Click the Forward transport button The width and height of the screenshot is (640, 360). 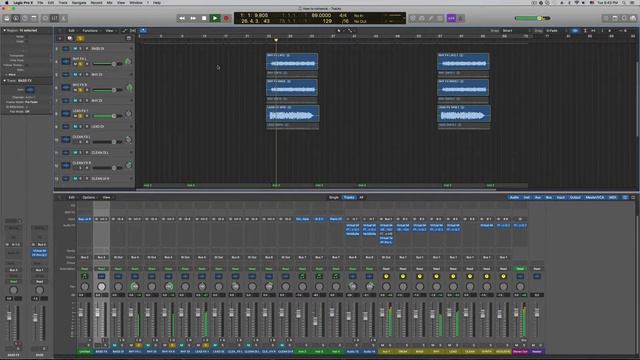pos(193,18)
